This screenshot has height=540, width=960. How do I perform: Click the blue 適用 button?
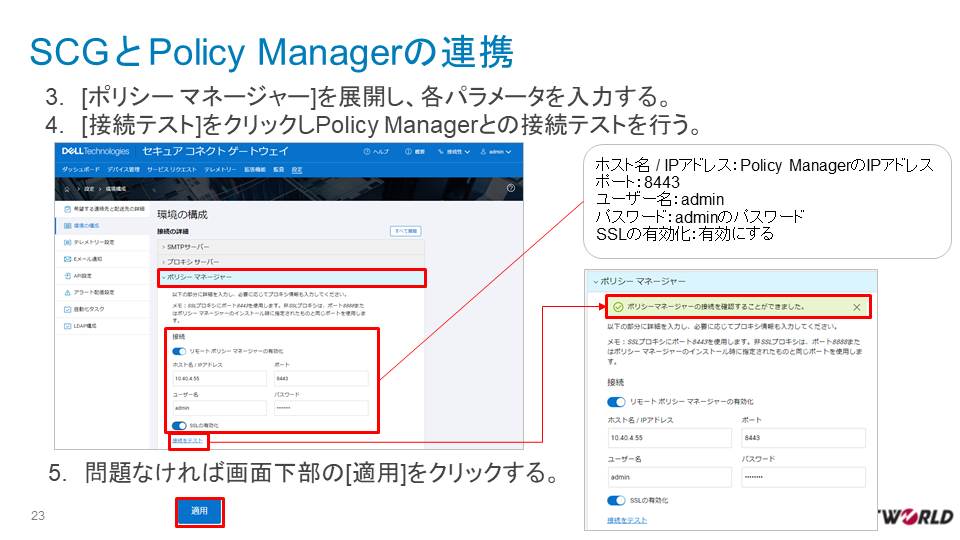pyautogui.click(x=200, y=511)
